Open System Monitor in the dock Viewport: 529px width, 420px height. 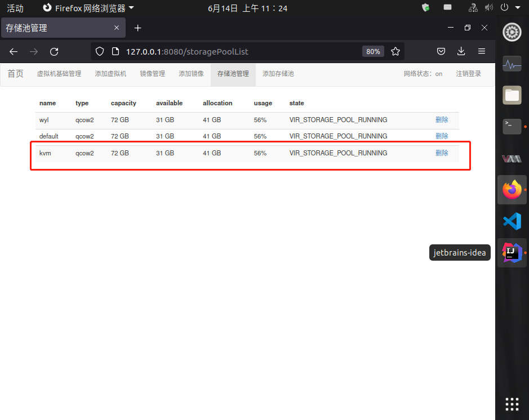(x=512, y=64)
